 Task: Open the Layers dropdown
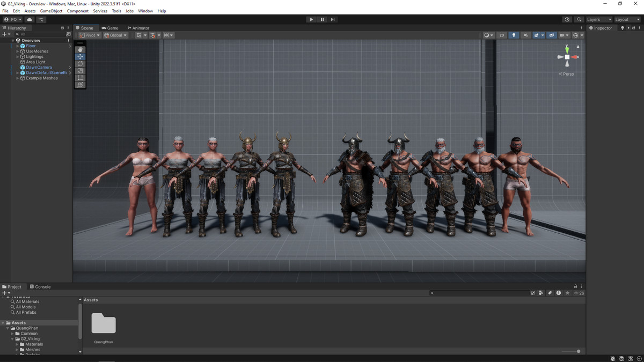(599, 19)
